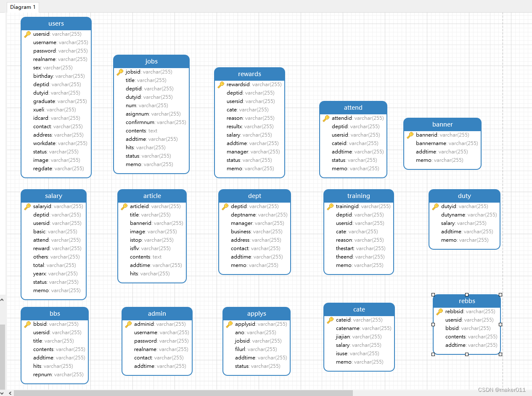Click the horizontal scrollbar thumb
532x396 pixels.
(183, 393)
